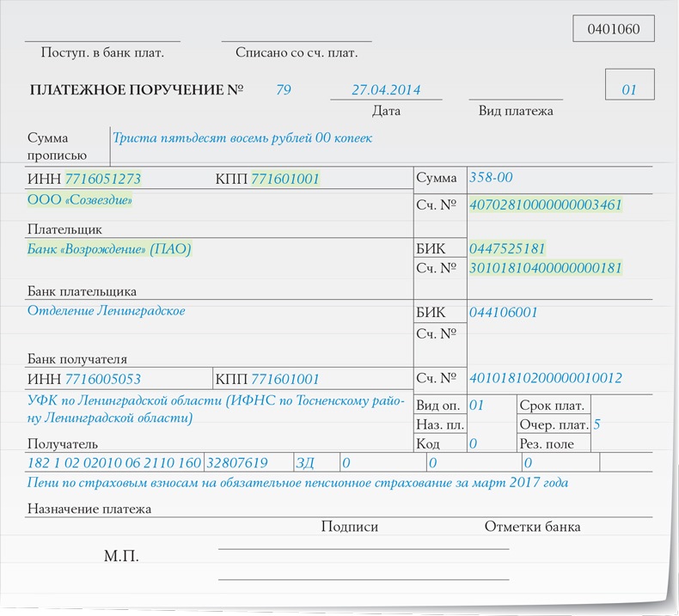Image resolution: width=679 pixels, height=616 pixels.
Task: Click the 'М.П.' stamp mark
Action: [x=121, y=556]
